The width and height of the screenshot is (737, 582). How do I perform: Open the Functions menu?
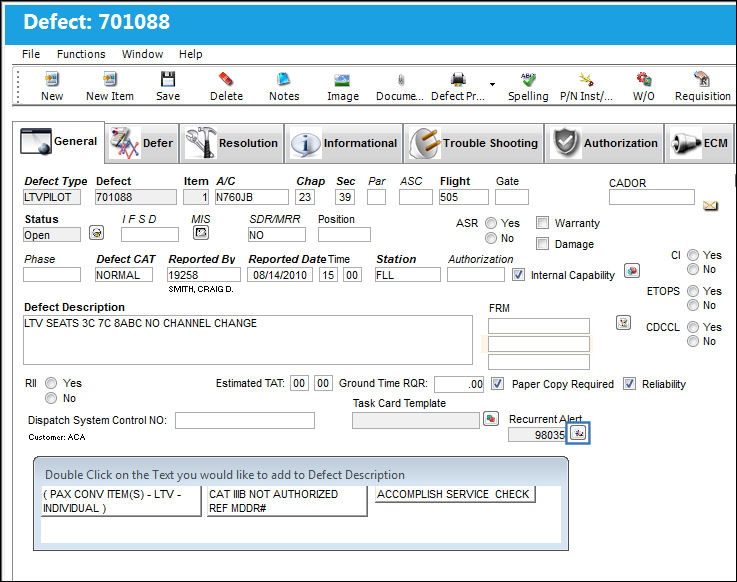click(x=81, y=54)
